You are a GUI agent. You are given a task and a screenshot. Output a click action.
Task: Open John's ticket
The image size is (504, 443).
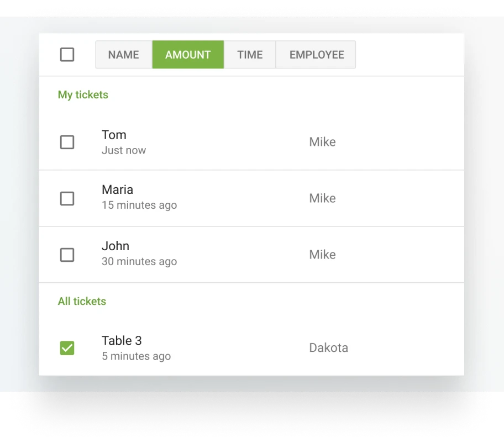116,246
